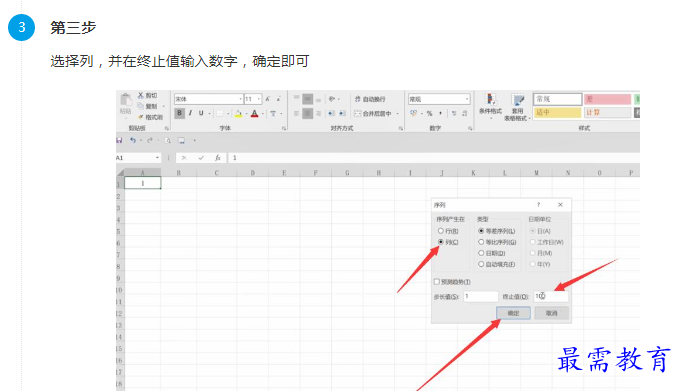Toggle Underline formatting in the ribbon

[x=201, y=113]
